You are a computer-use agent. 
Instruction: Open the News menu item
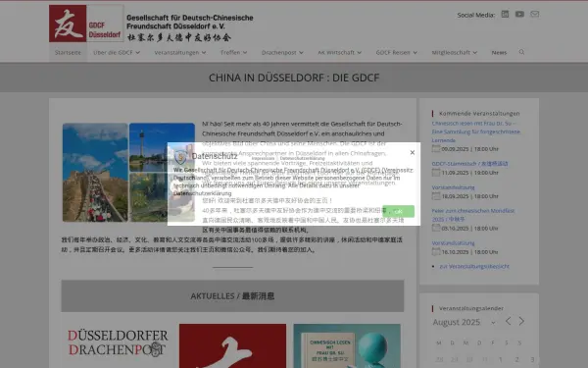tap(499, 53)
